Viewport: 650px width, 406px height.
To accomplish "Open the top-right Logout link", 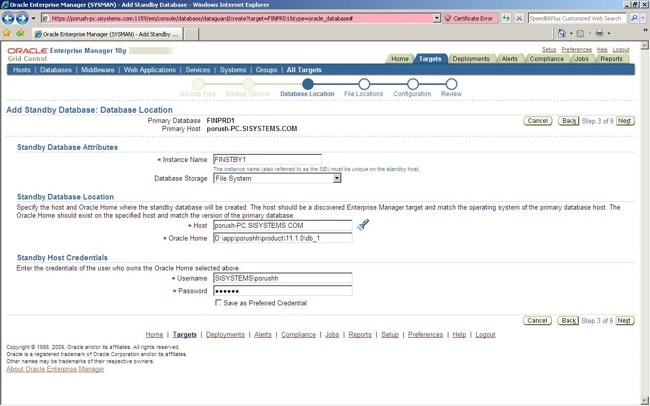I will pyautogui.click(x=621, y=50).
